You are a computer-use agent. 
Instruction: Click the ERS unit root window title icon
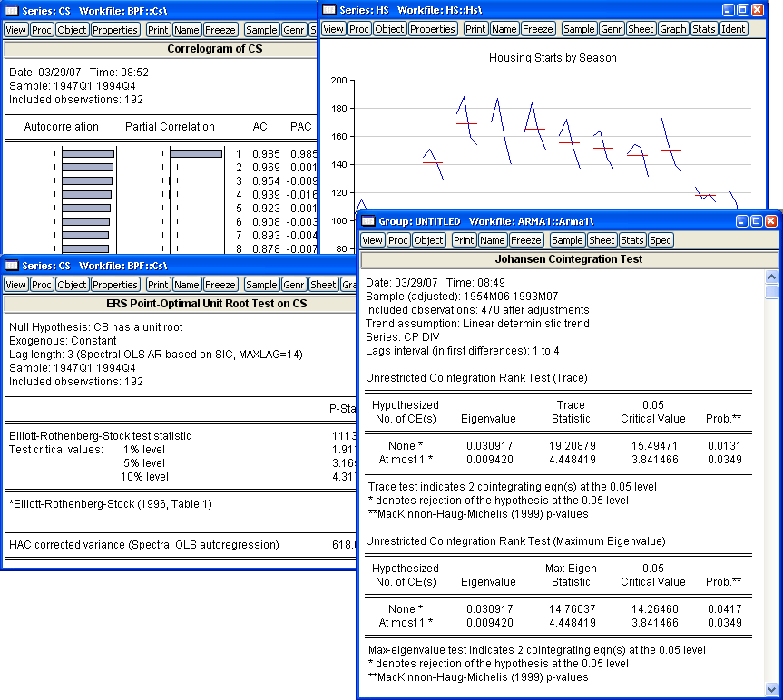12,265
